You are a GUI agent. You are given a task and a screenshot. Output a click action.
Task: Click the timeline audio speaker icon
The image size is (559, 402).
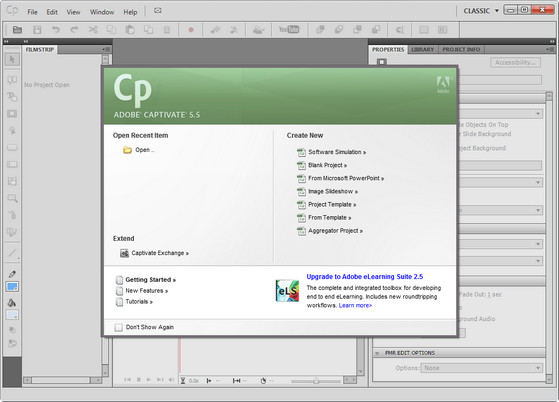point(171,380)
